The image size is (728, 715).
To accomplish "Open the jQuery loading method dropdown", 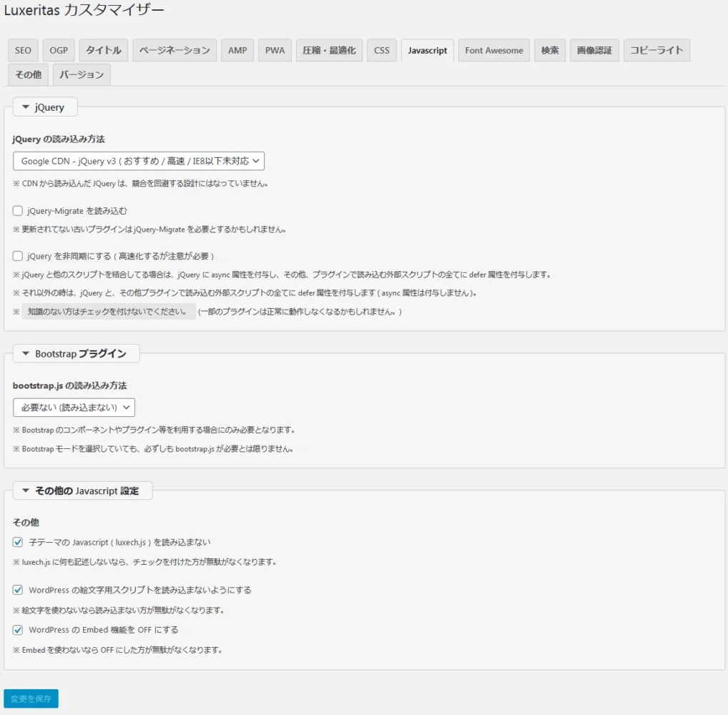I will pyautogui.click(x=139, y=161).
